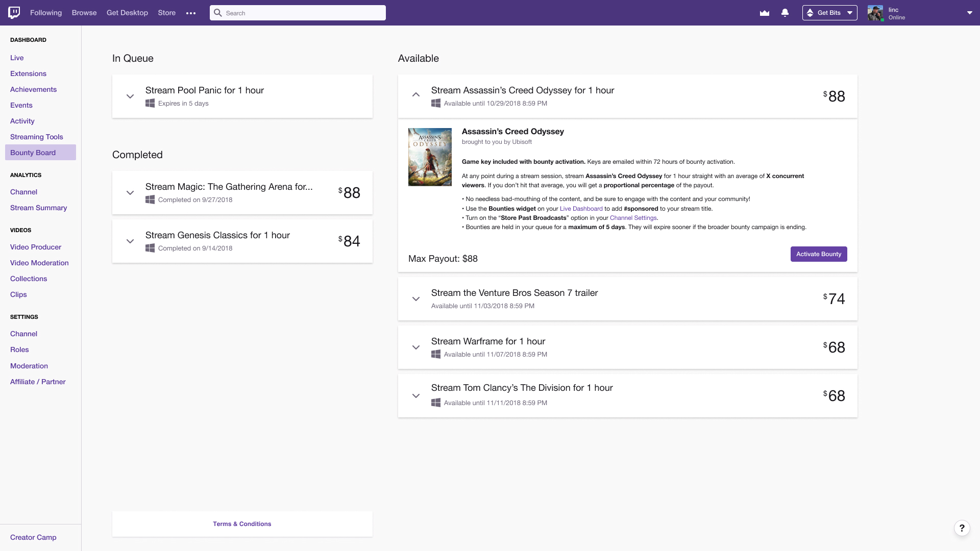The height and width of the screenshot is (551, 980).
Task: Open Achievements in sidebar
Action: 33,89
